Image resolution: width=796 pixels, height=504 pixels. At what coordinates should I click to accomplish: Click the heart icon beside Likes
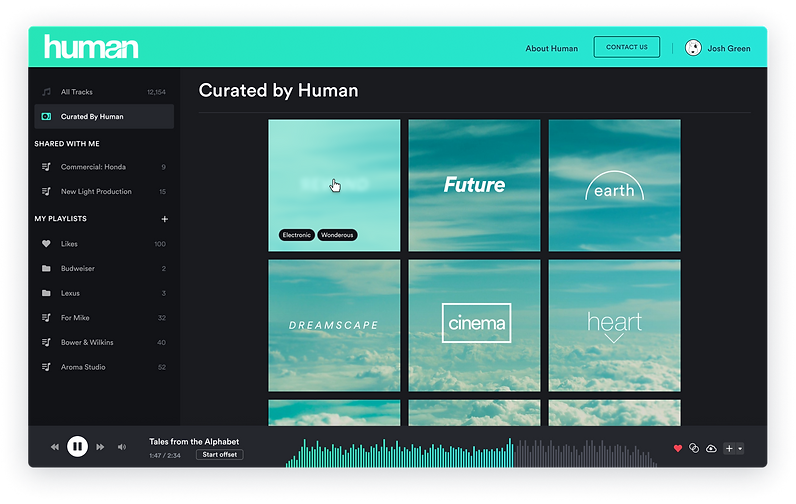coord(46,244)
